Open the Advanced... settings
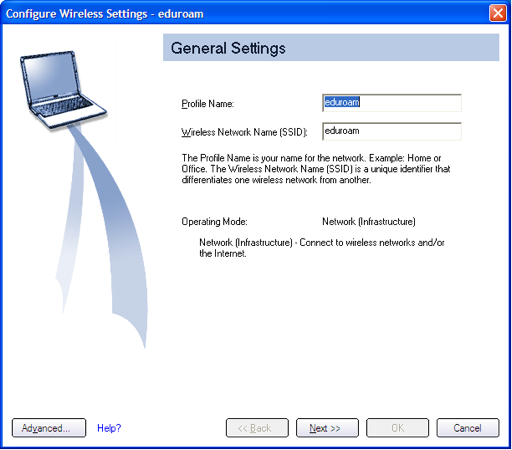 49,428
